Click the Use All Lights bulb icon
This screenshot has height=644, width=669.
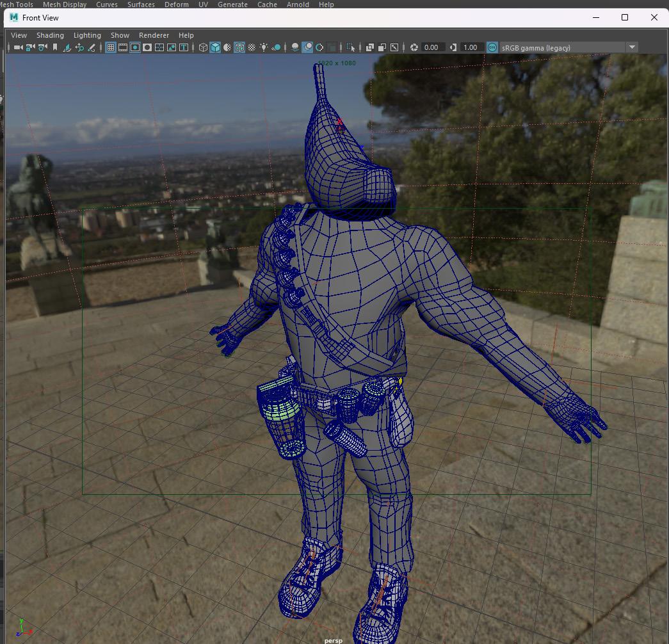[x=264, y=47]
